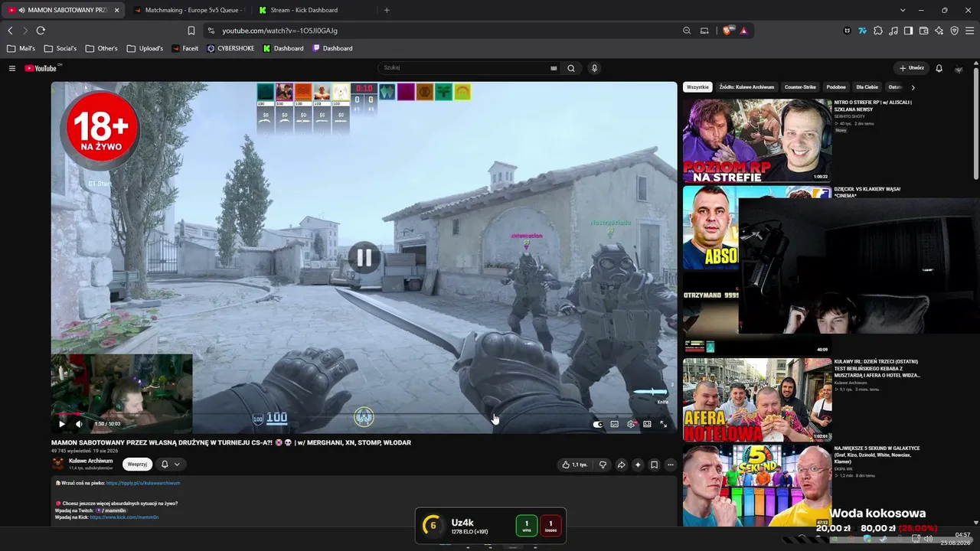Image resolution: width=980 pixels, height=551 pixels.
Task: Toggle subtitles in the video player
Action: (x=615, y=424)
